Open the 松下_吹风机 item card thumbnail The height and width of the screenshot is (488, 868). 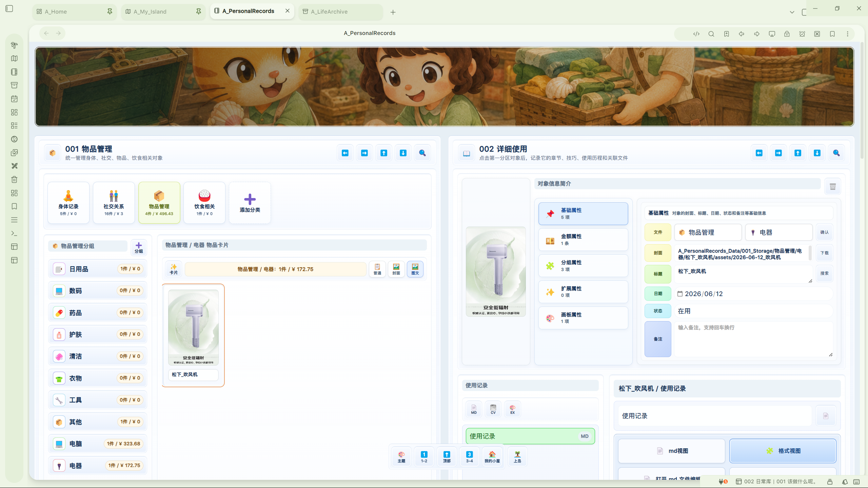[x=193, y=327]
